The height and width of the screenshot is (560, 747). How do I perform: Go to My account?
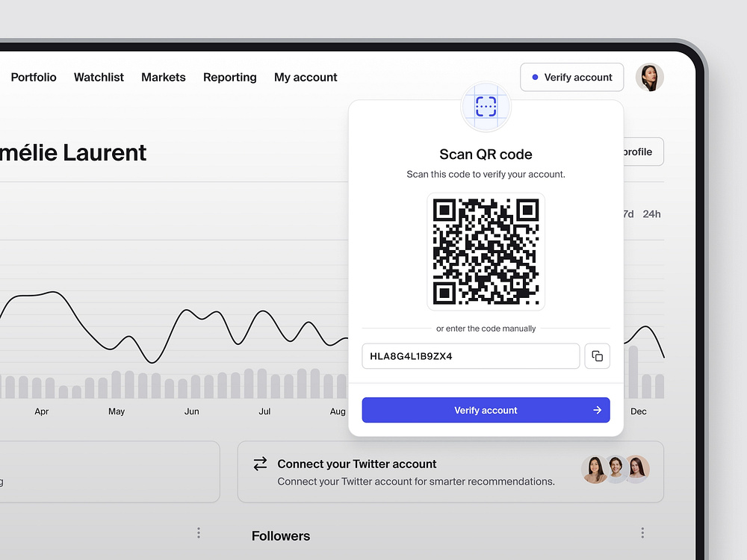click(306, 77)
